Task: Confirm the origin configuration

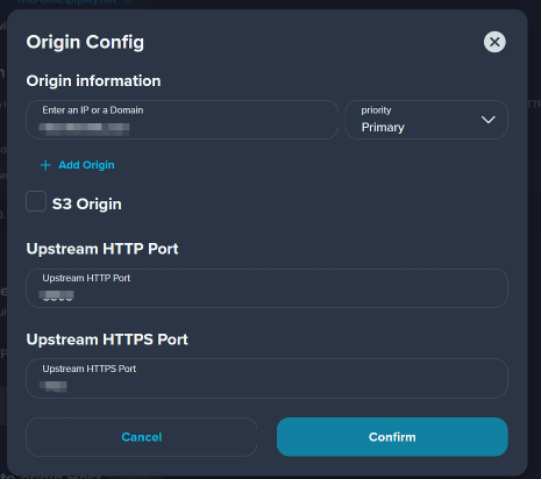Action: click(x=392, y=437)
